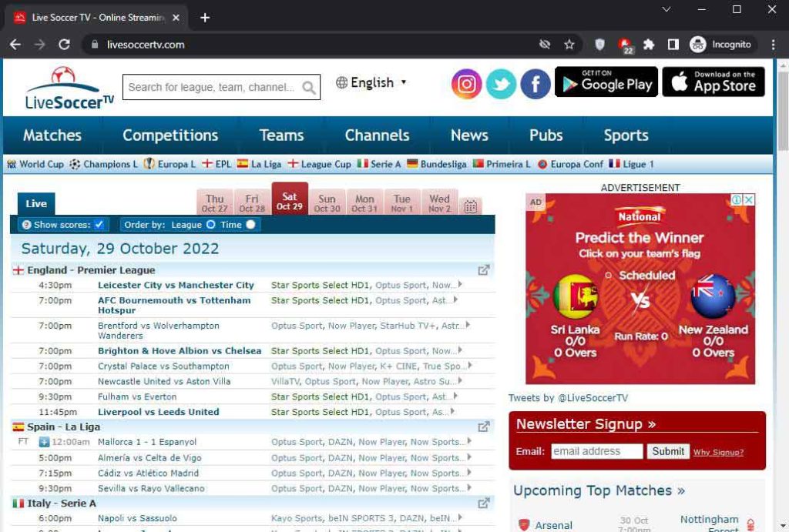The height and width of the screenshot is (532, 789).
Task: Open the English language dropdown
Action: pos(371,83)
